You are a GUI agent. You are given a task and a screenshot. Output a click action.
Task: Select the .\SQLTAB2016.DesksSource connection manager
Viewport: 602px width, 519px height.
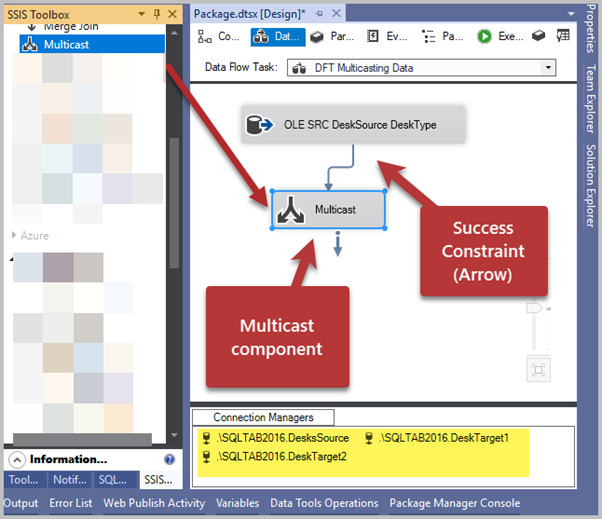276,438
